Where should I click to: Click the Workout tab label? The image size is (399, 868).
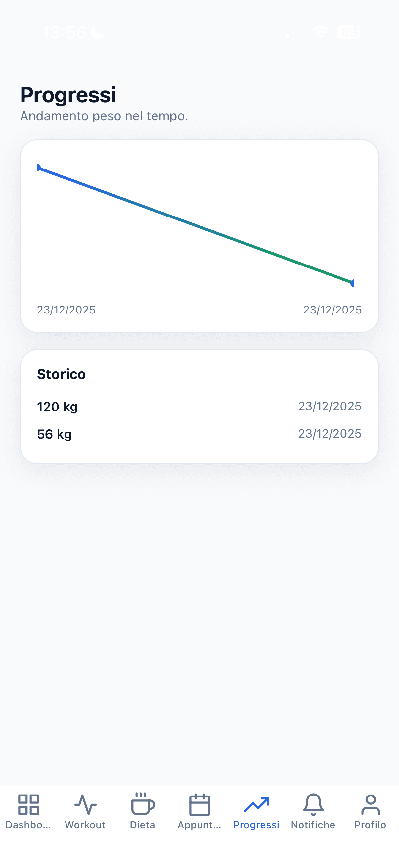coord(85,825)
